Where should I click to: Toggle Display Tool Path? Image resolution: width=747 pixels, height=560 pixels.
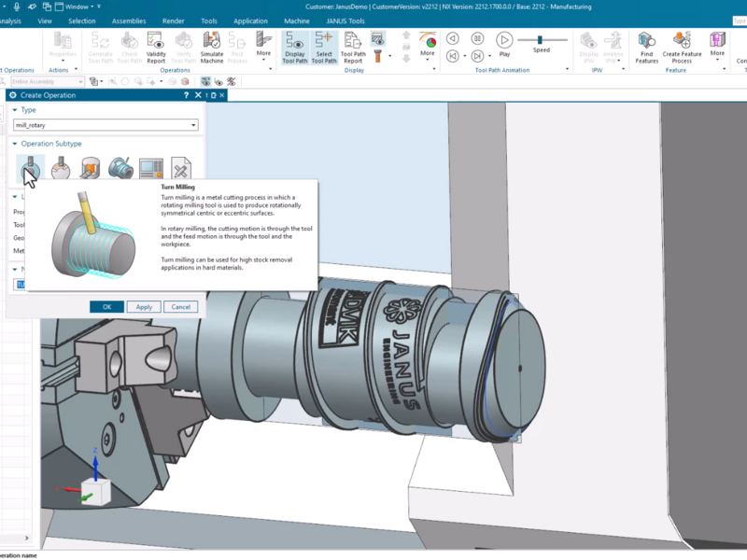(295, 48)
